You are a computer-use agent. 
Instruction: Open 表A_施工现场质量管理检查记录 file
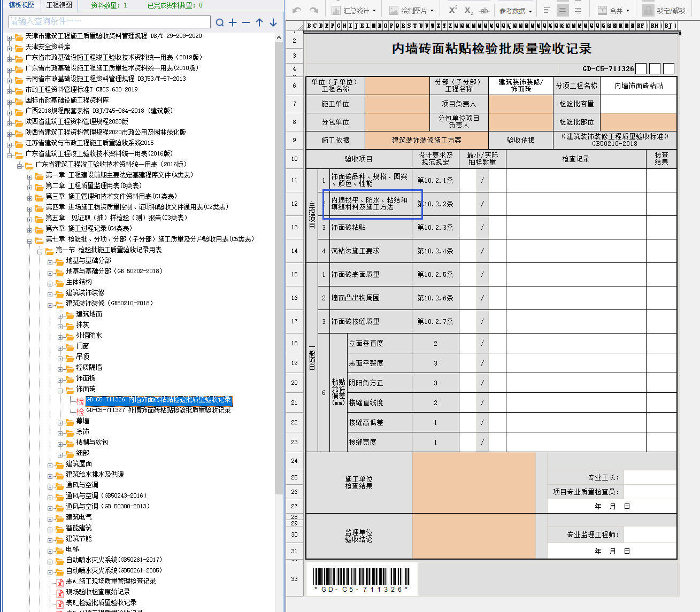(111, 582)
